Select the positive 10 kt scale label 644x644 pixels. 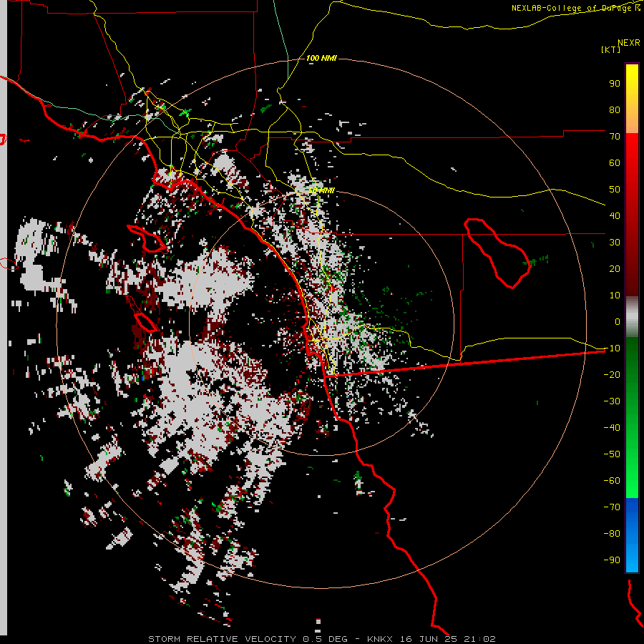coord(615,296)
